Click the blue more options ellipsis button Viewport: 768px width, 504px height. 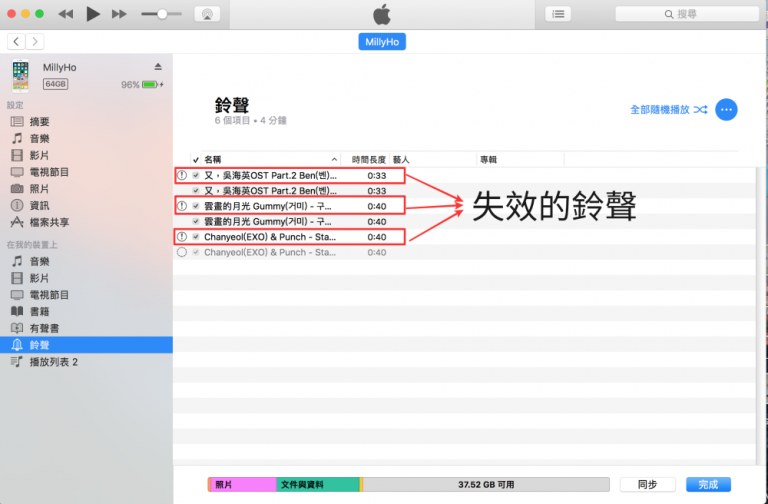click(726, 110)
